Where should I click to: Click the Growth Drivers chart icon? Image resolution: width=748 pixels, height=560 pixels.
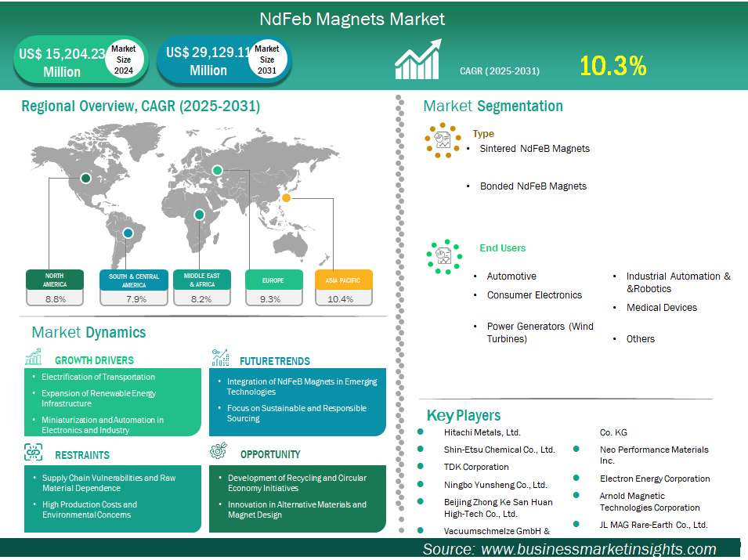(x=34, y=359)
